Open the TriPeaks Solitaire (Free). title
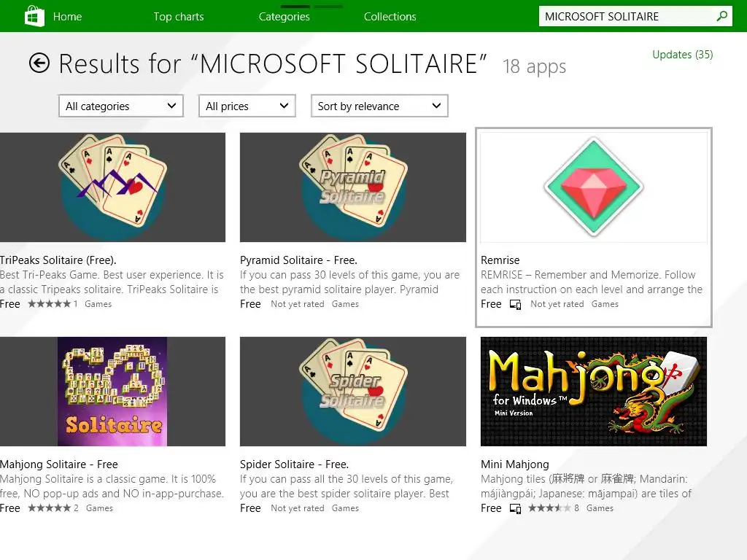This screenshot has width=747, height=560. [x=58, y=260]
